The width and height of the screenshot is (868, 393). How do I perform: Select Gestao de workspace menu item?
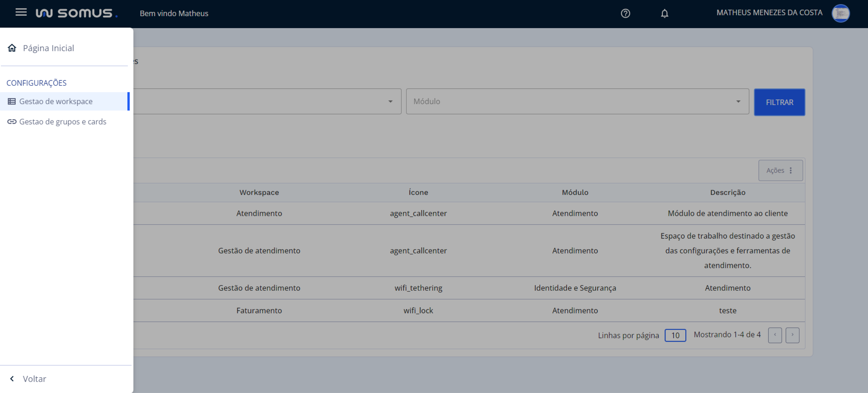click(x=56, y=101)
